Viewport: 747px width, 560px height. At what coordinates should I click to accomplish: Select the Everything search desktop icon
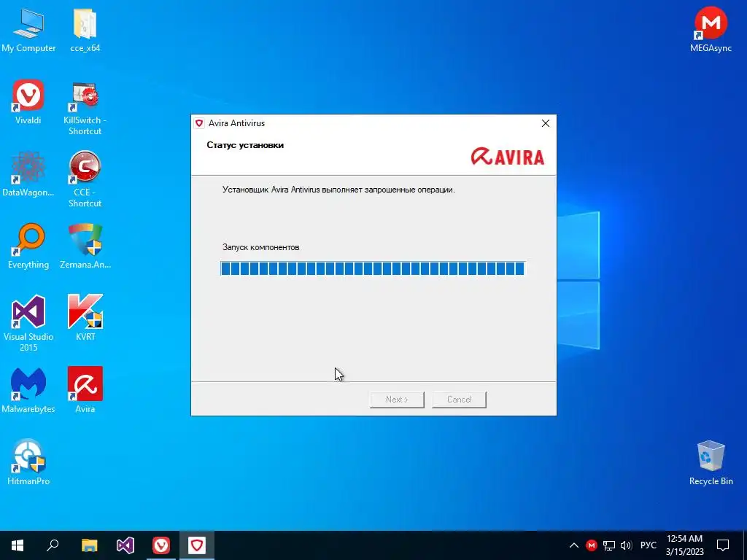28,246
